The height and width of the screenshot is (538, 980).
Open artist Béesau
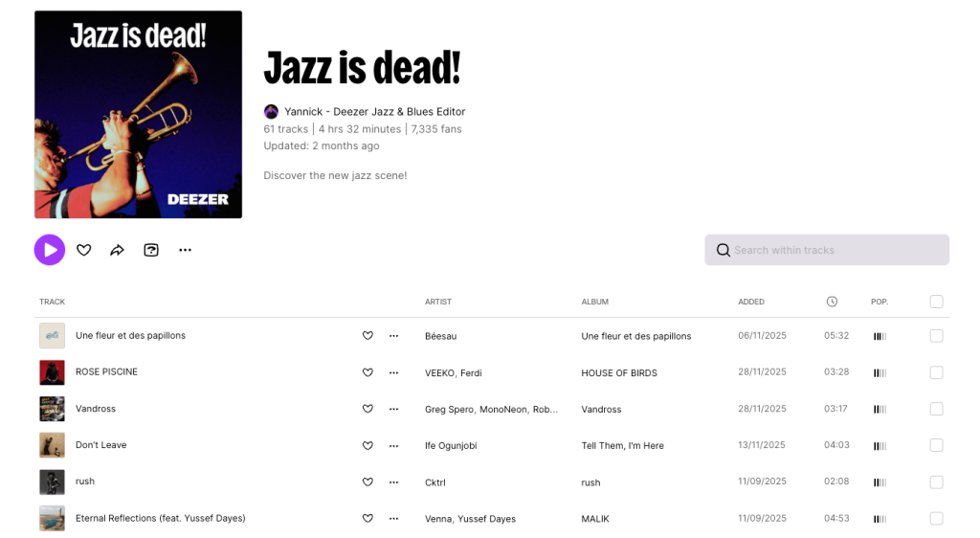click(x=440, y=336)
